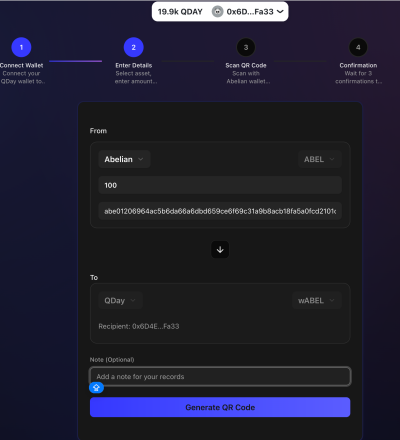Click the Abelian address input field
400x440 pixels.
(x=220, y=211)
